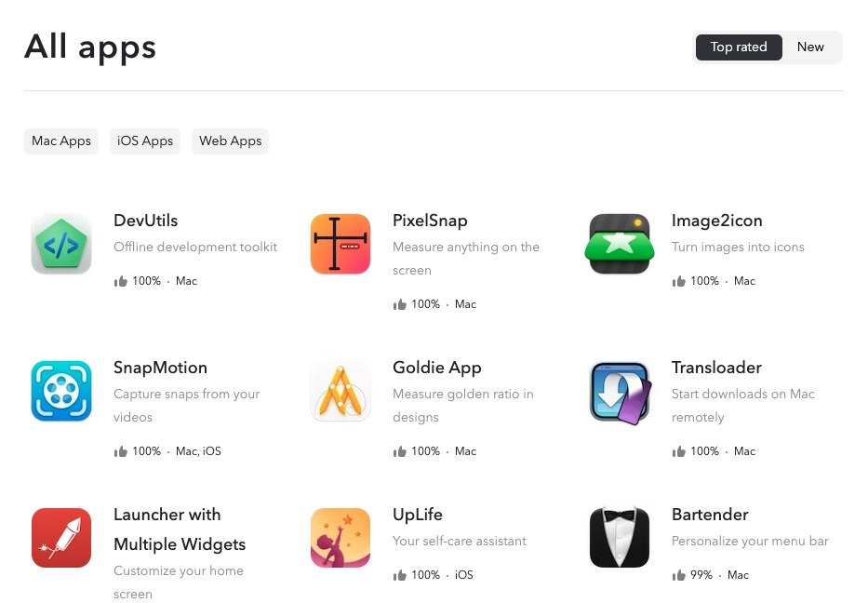Switch sorting to Top rated

739,47
